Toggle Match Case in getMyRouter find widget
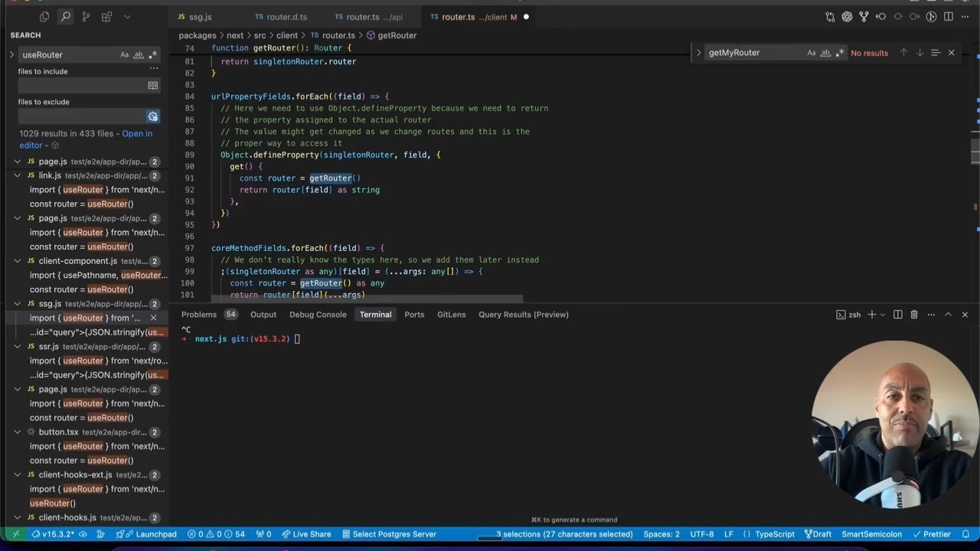980x551 pixels. click(x=812, y=53)
